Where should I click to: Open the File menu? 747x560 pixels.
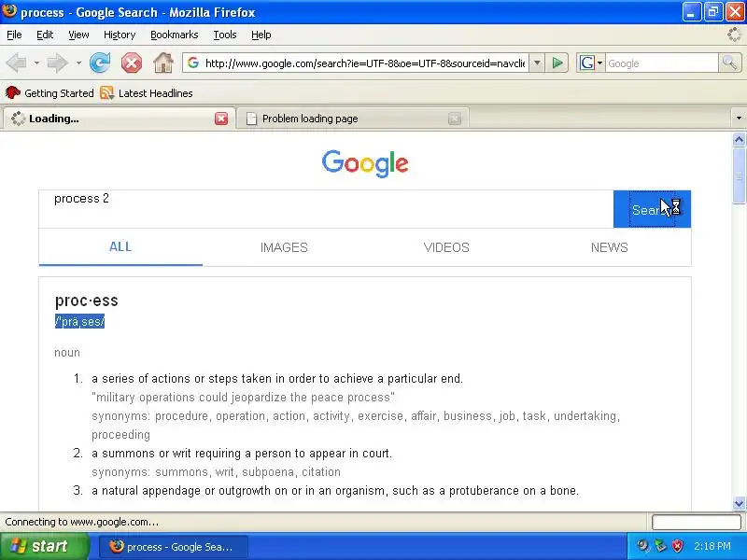tap(14, 35)
